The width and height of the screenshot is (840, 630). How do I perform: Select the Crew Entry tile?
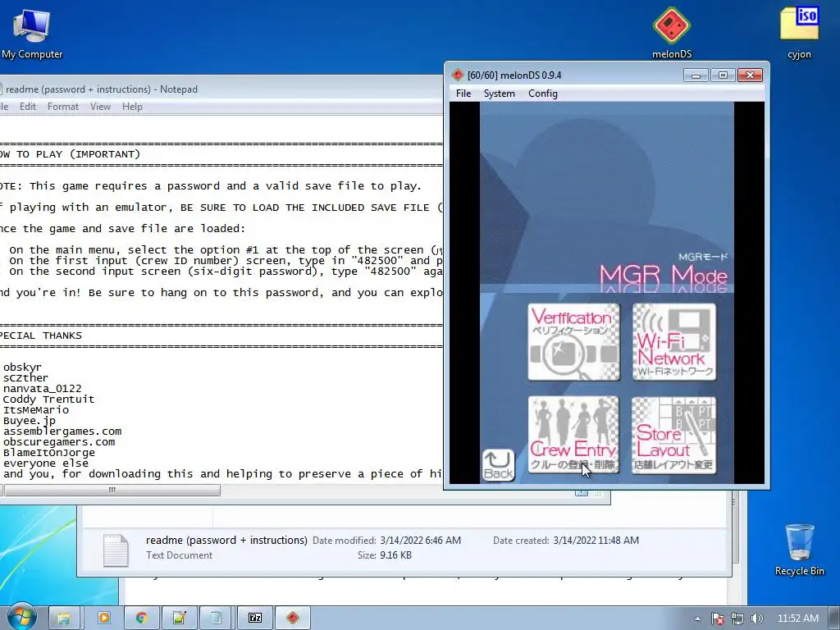click(x=573, y=435)
